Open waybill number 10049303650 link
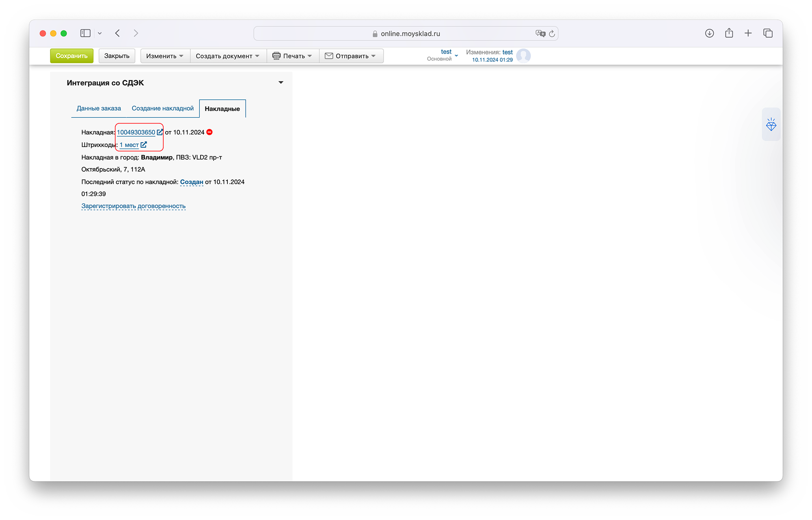Screen dimensions: 812x520 click(136, 132)
